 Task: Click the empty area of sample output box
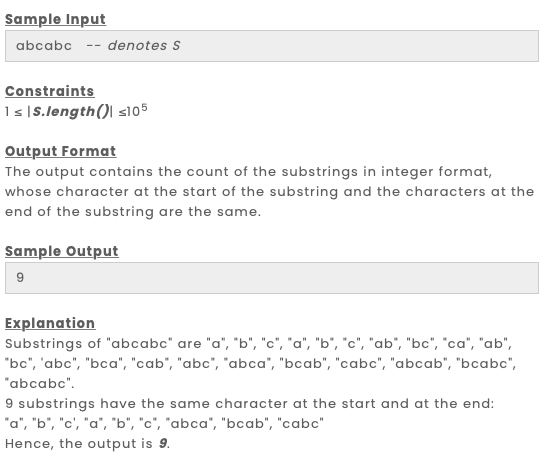click(x=280, y=278)
